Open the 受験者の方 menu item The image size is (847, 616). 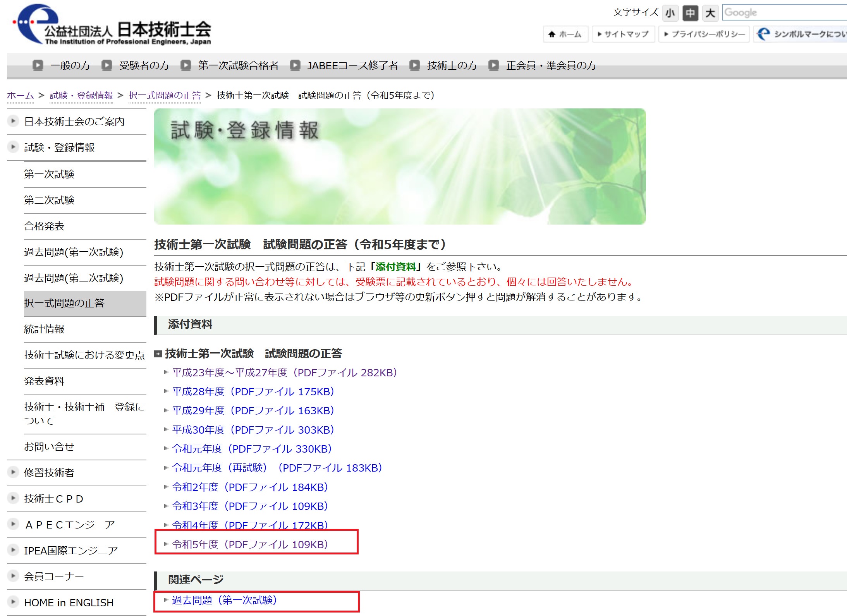tap(144, 65)
